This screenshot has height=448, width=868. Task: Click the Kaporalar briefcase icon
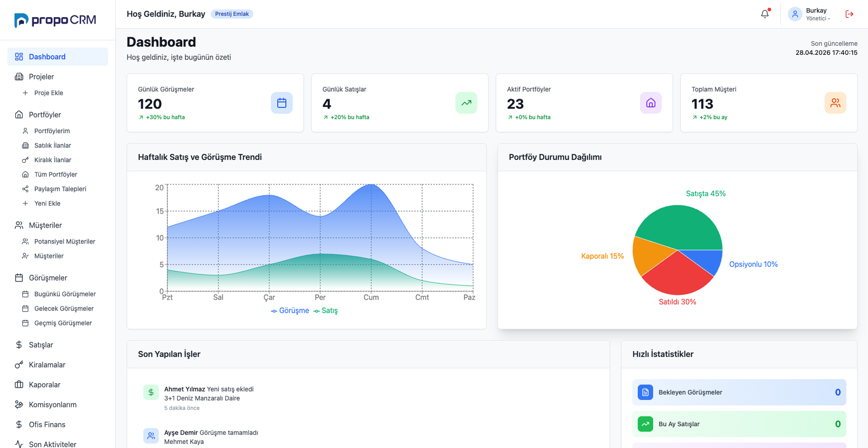coord(19,384)
